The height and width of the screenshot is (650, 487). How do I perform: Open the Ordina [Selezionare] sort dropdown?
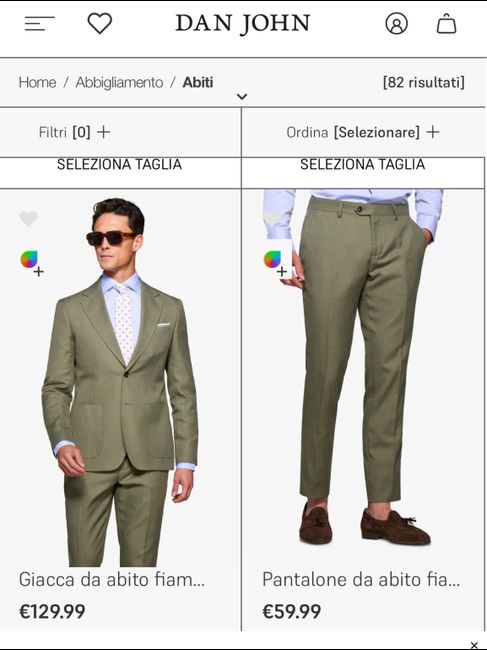(363, 132)
